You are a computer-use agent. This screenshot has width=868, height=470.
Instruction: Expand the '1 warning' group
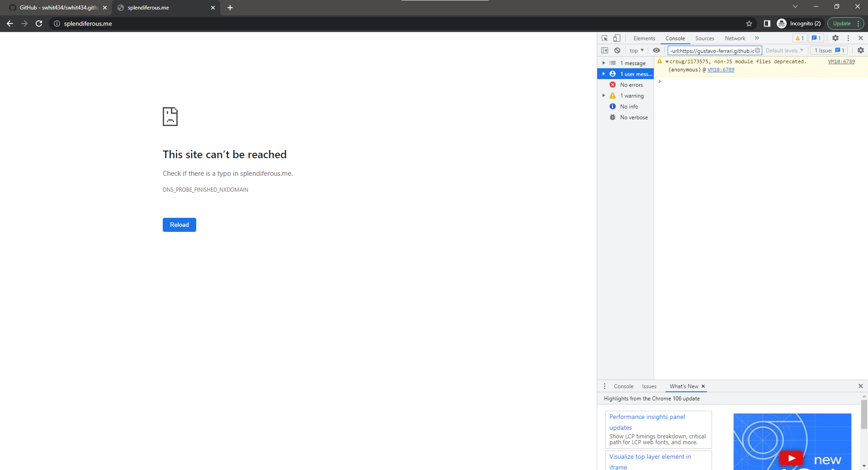coord(604,96)
